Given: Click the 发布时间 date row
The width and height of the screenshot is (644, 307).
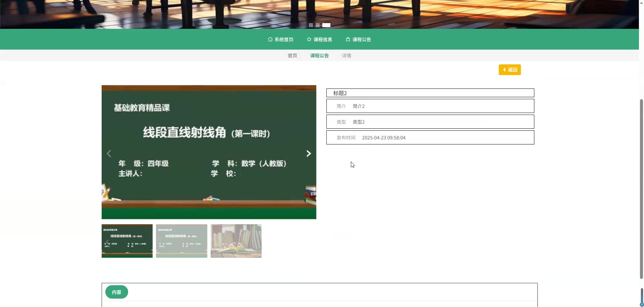Looking at the screenshot, I should (430, 138).
